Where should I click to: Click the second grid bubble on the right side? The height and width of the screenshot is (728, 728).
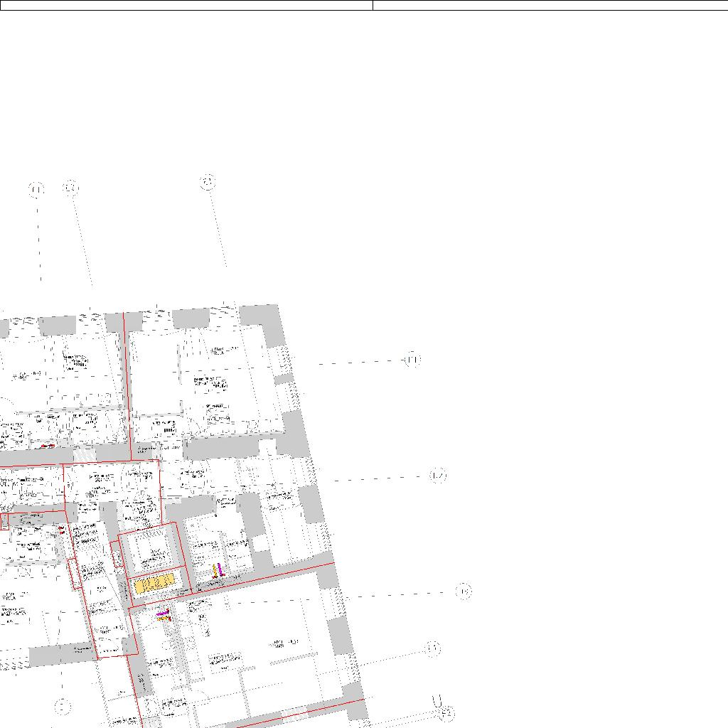point(438,476)
